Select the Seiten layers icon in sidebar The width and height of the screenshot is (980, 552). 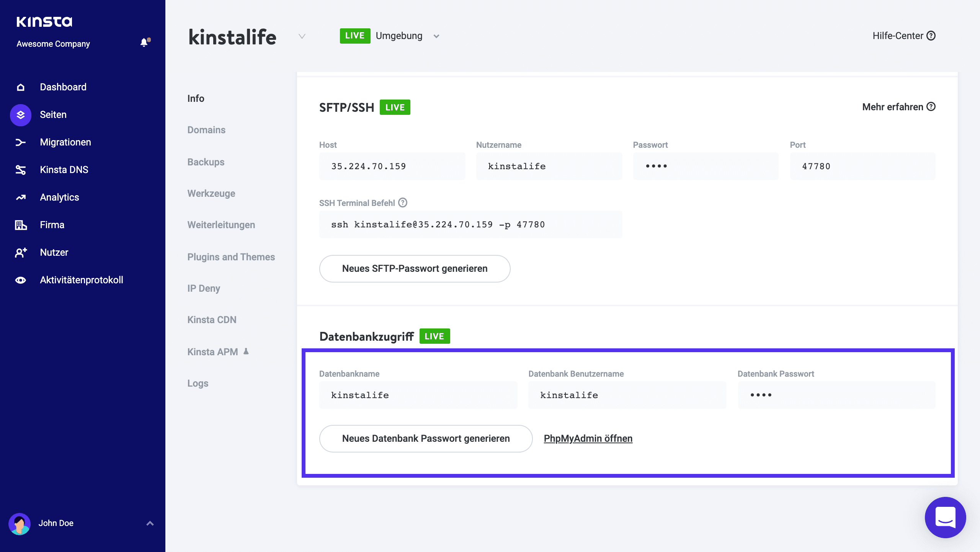(20, 114)
